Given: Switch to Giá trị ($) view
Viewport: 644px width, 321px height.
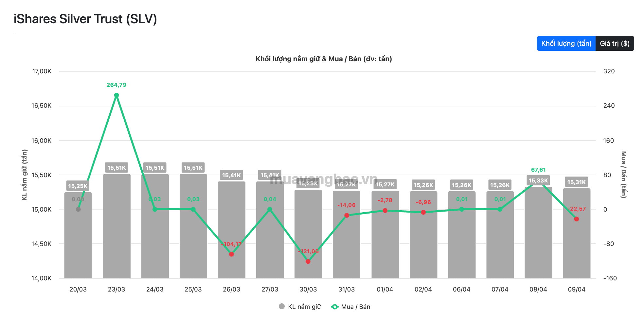Looking at the screenshot, I should [x=615, y=44].
